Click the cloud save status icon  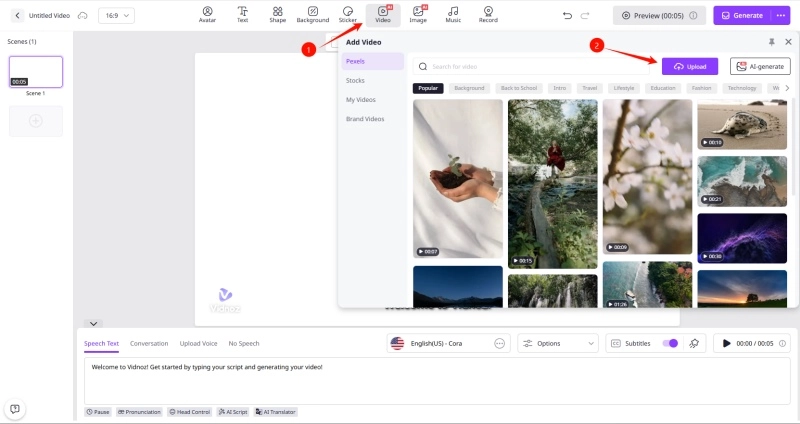pyautogui.click(x=82, y=16)
